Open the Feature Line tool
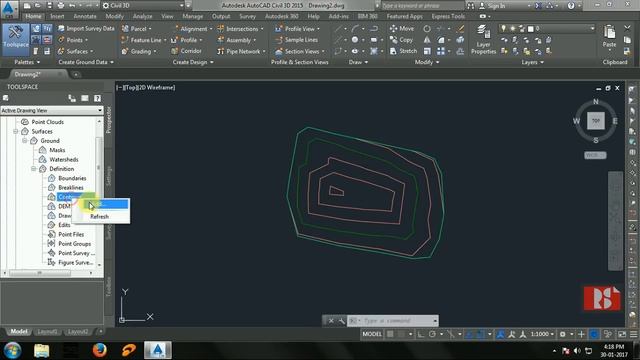The image size is (640, 360). (x=144, y=40)
